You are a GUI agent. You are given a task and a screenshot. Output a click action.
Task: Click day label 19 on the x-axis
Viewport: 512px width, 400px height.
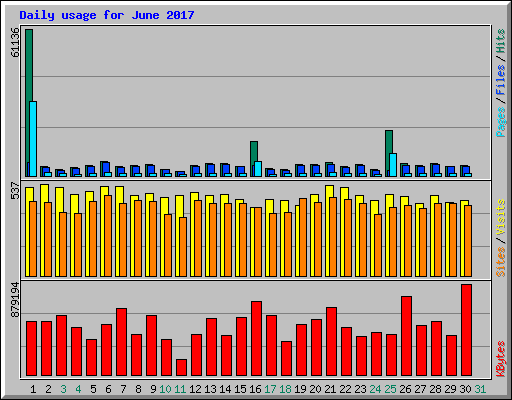tap(300, 389)
